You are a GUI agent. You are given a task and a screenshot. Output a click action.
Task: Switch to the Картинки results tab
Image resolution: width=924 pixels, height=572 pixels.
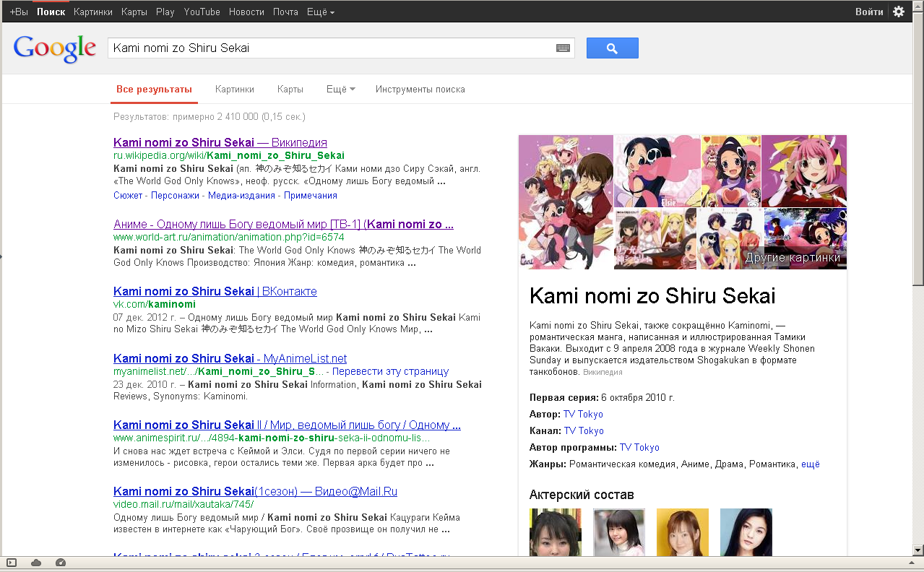[x=235, y=90]
